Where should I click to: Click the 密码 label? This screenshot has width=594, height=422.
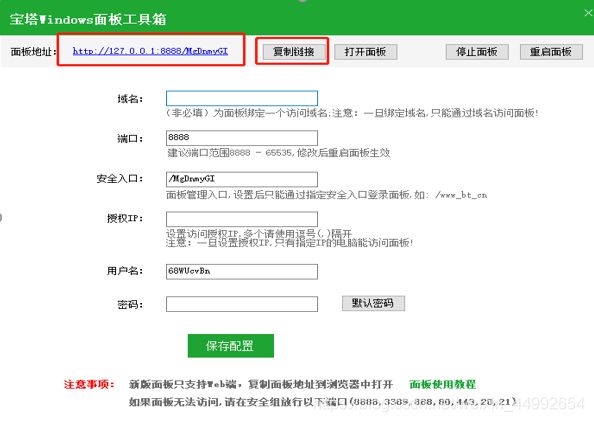130,304
